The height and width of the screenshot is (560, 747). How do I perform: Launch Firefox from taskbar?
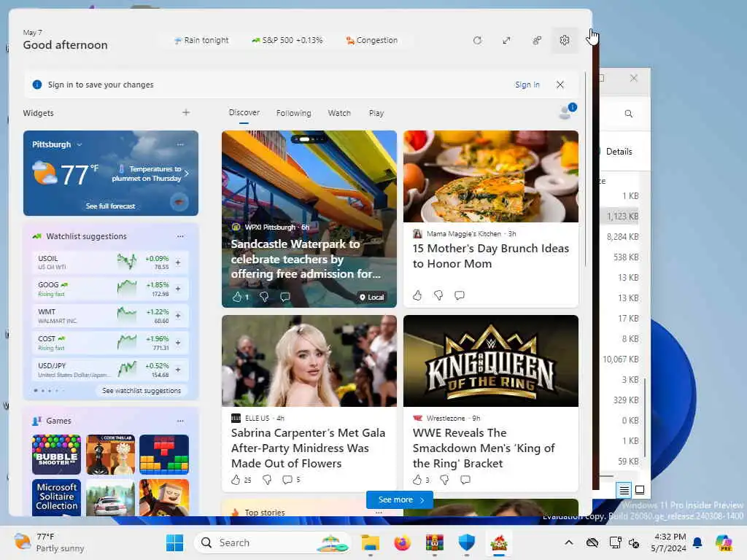(402, 542)
